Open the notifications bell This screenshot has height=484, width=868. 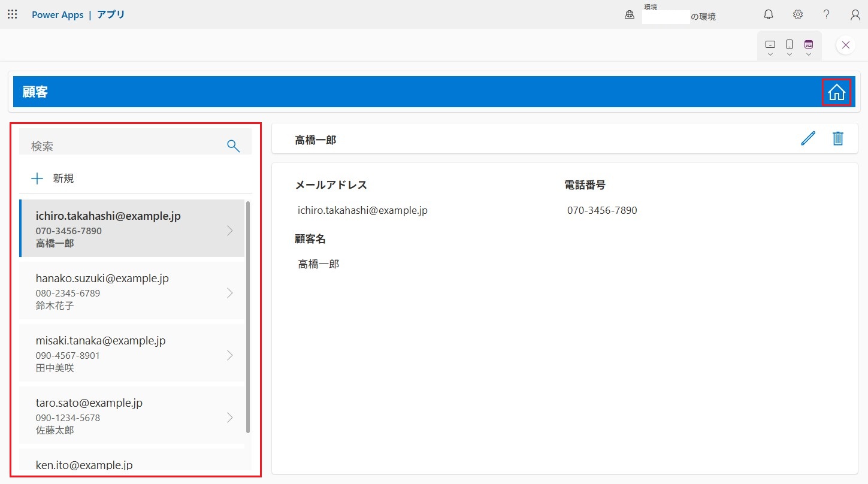pos(769,14)
